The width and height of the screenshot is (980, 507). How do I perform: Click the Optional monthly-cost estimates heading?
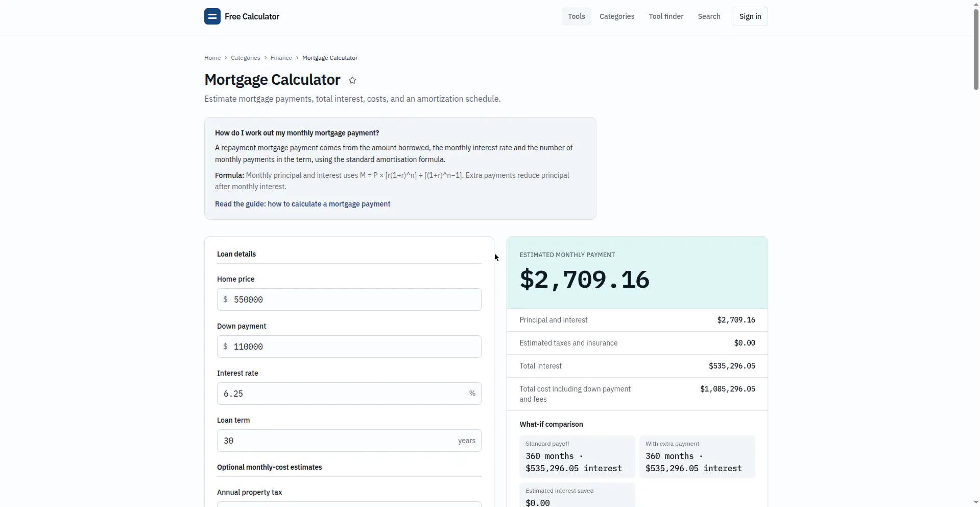coord(270,467)
